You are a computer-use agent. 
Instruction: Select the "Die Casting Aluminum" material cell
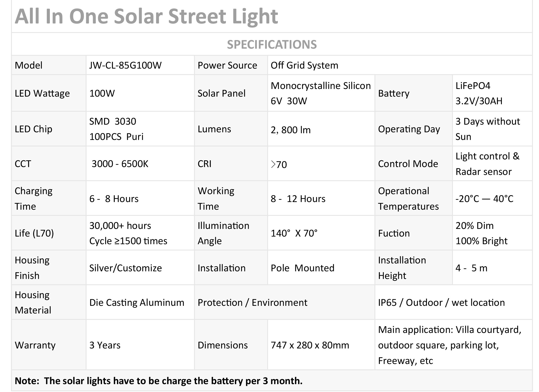[x=137, y=303]
